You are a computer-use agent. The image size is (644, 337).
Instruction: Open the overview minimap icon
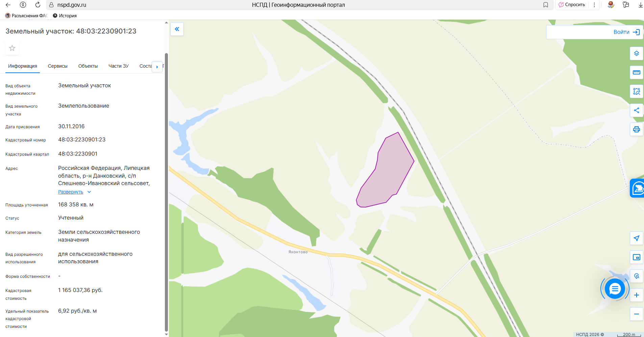(x=636, y=257)
